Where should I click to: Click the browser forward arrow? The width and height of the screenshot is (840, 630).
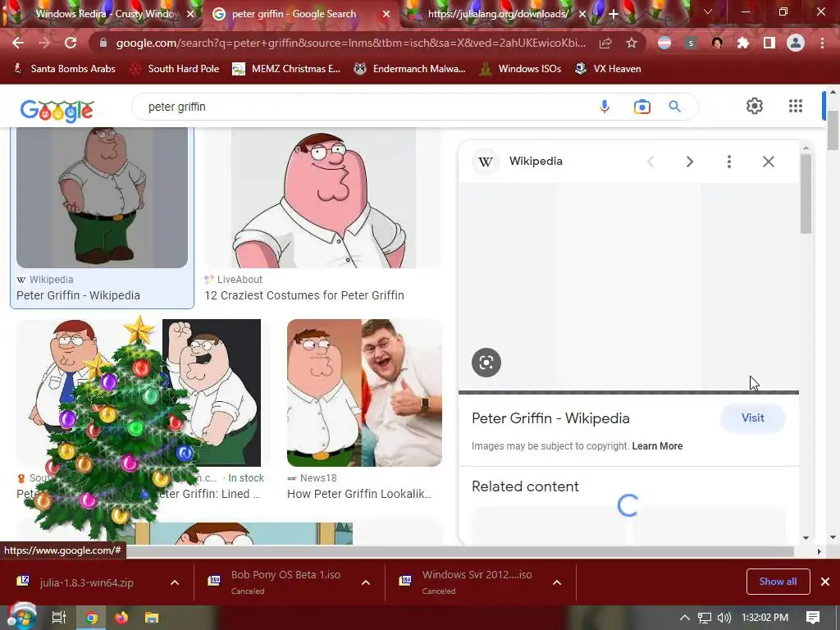click(44, 43)
